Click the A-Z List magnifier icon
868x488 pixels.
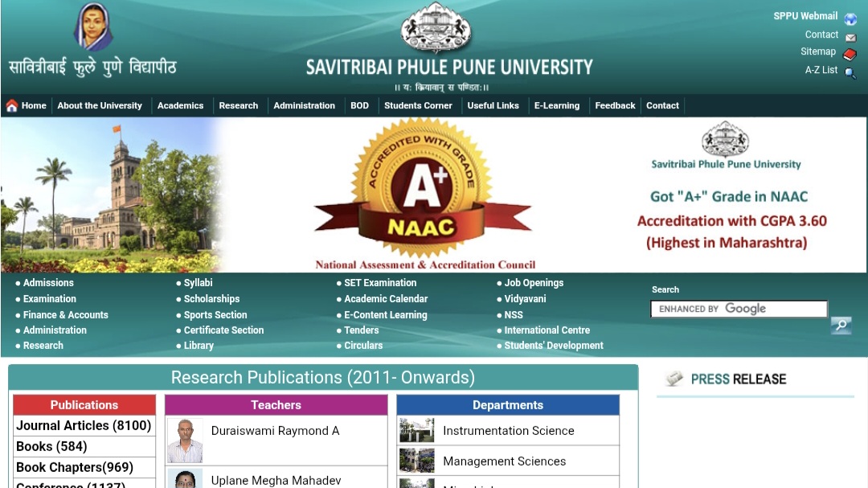(x=850, y=73)
